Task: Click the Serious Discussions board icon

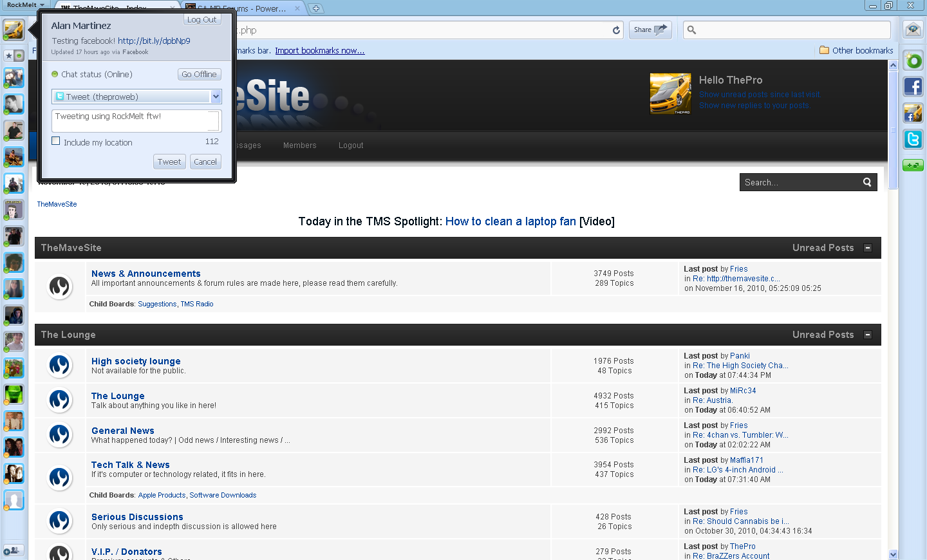Action: point(60,521)
